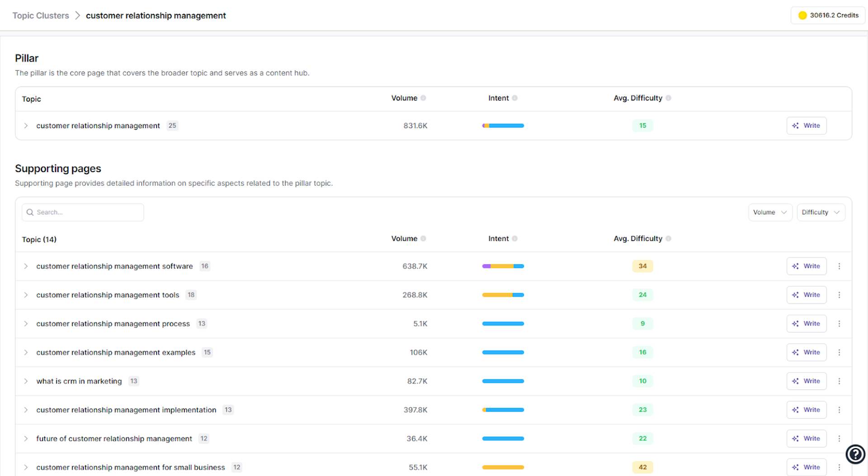Expand customer relationship management examples row

tap(26, 352)
